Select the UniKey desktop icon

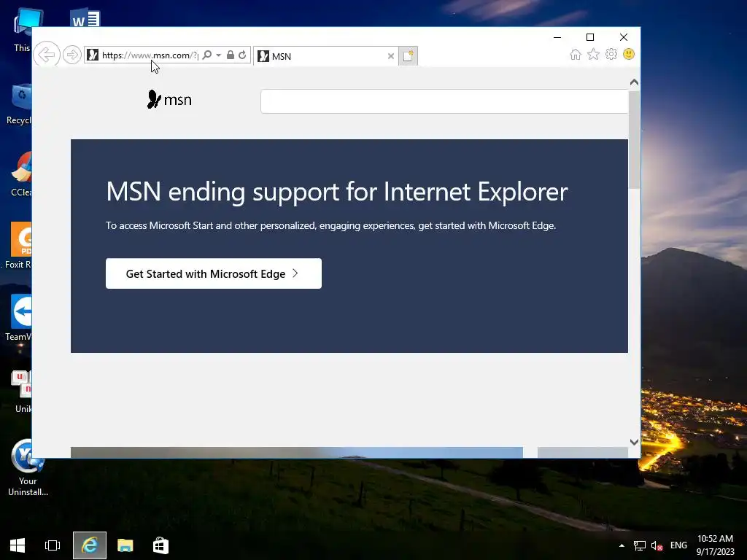(x=22, y=392)
